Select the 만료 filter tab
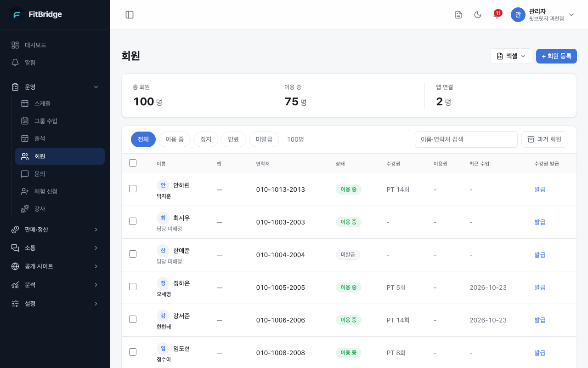The image size is (588, 368). pos(233,139)
